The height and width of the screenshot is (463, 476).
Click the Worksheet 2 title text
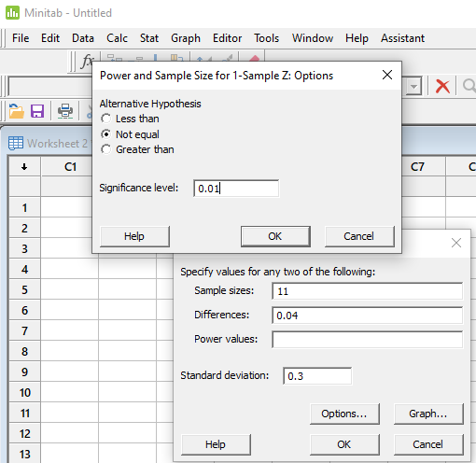click(x=57, y=144)
